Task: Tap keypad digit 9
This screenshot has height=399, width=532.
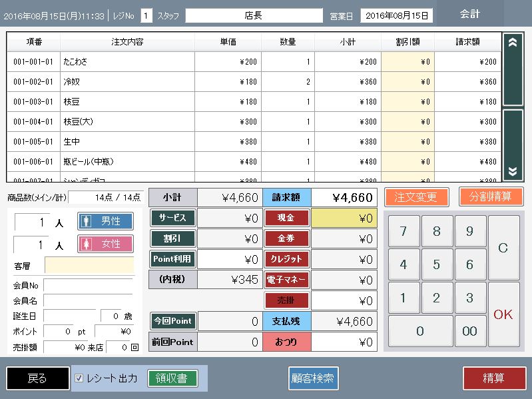Action: (x=470, y=231)
